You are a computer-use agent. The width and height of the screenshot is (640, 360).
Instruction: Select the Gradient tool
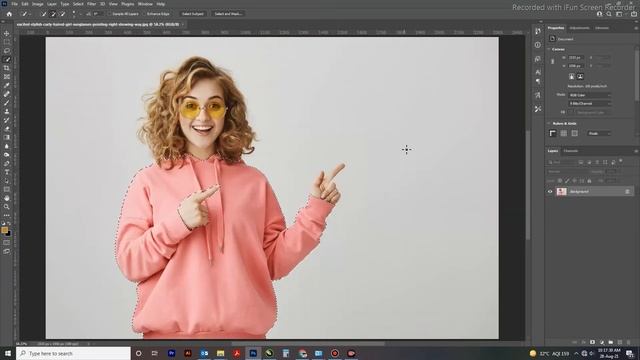pos(7,137)
